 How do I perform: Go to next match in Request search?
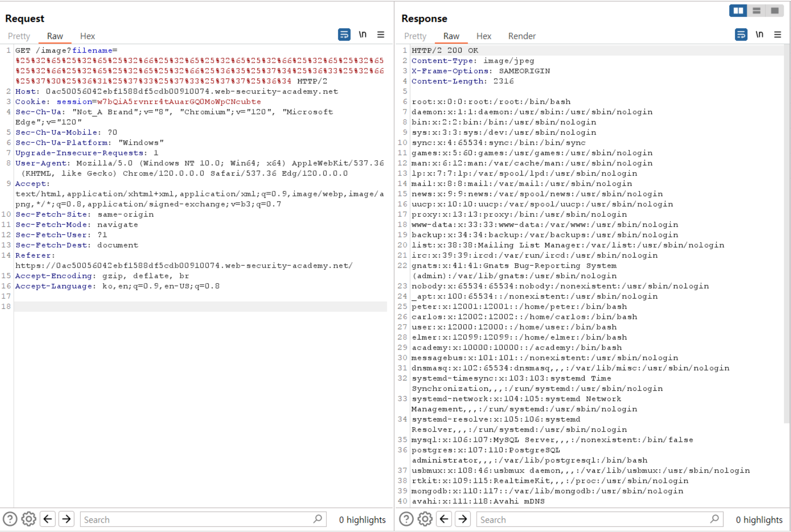[x=66, y=519]
